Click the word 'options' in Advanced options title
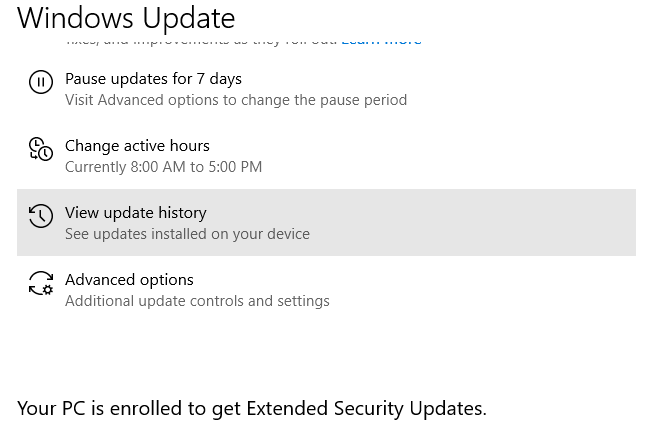Image resolution: width=664 pixels, height=427 pixels. 166,279
